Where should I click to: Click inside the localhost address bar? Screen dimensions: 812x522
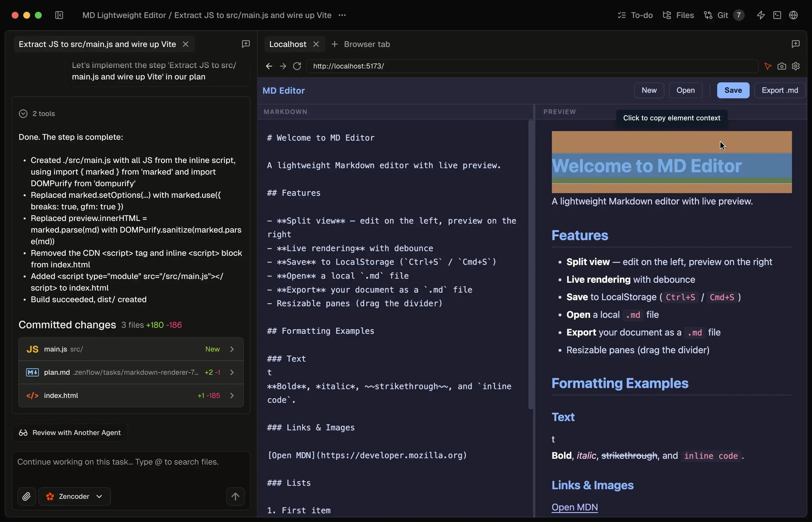pos(407,66)
